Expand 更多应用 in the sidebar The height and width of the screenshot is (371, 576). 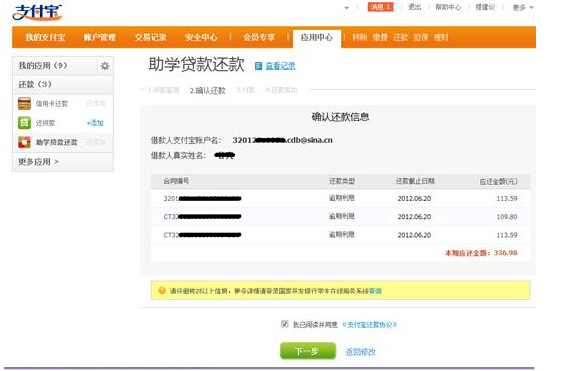click(x=38, y=162)
